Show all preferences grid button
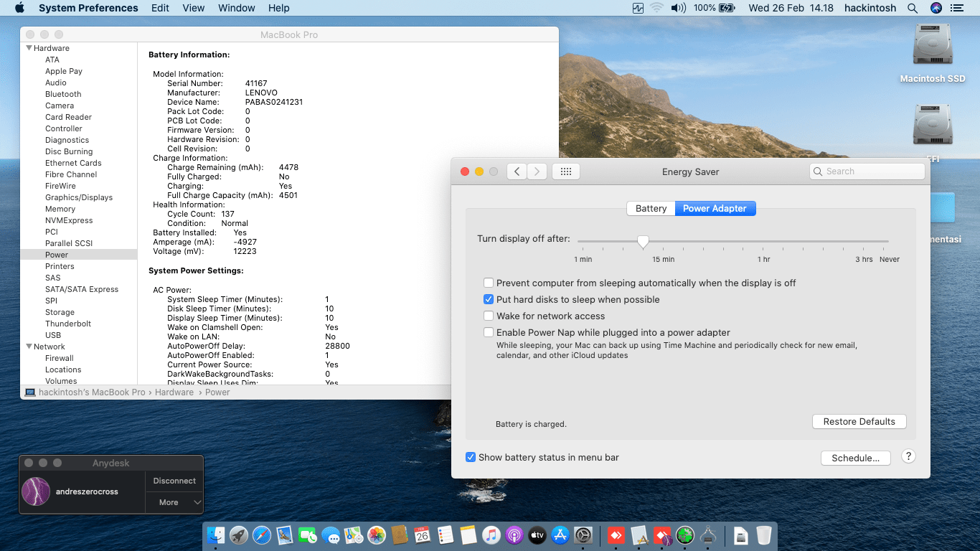 pos(565,171)
